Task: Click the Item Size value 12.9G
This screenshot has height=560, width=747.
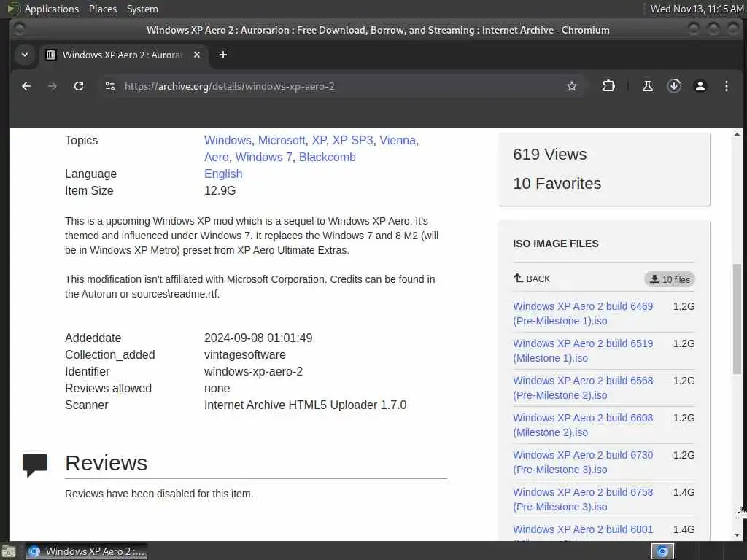Action: [220, 190]
